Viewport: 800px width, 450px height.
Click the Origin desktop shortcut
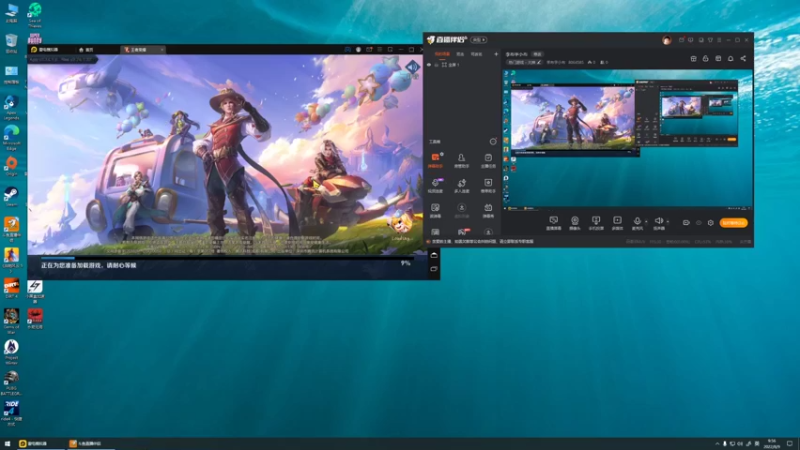click(11, 166)
